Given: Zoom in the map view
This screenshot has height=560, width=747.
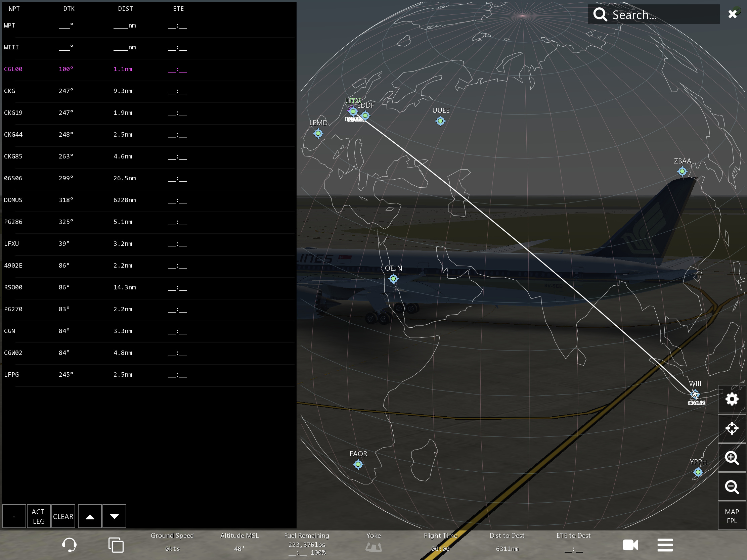Looking at the screenshot, I should click(x=732, y=458).
